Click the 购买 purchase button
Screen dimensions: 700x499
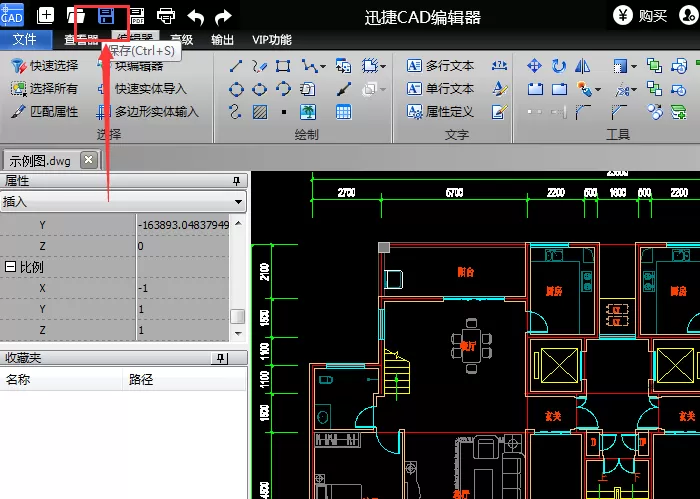coord(640,16)
